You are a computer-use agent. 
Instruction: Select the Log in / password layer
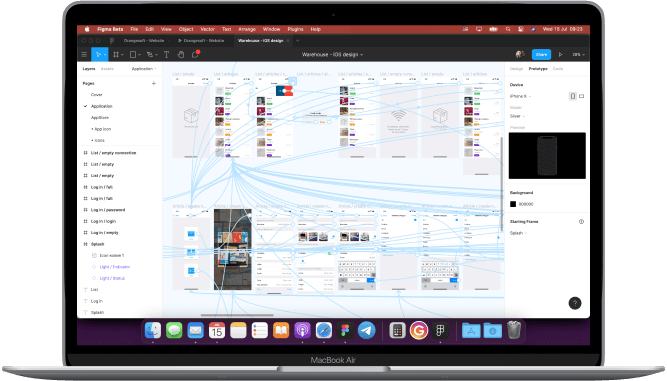click(108, 210)
